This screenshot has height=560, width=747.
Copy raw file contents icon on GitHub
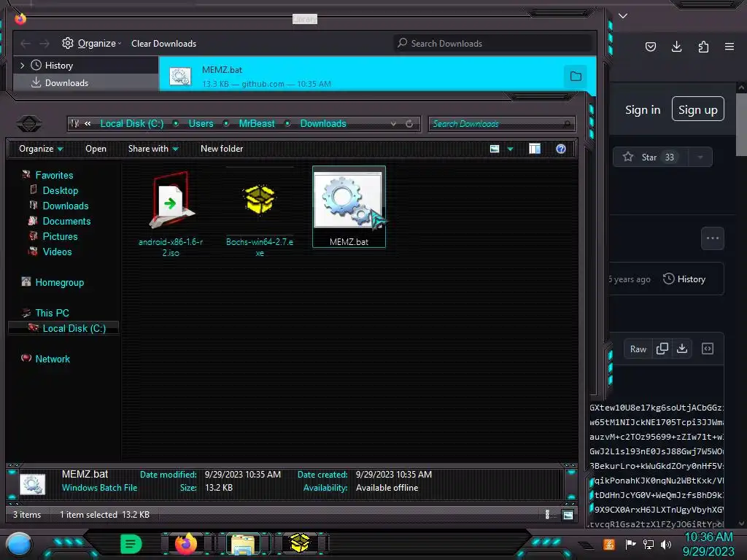pyautogui.click(x=662, y=349)
